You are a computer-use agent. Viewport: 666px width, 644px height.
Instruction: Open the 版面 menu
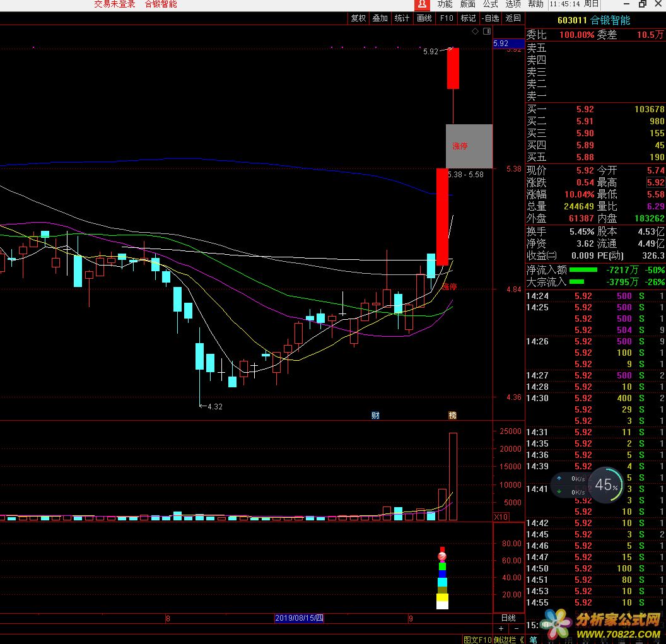tap(467, 4)
